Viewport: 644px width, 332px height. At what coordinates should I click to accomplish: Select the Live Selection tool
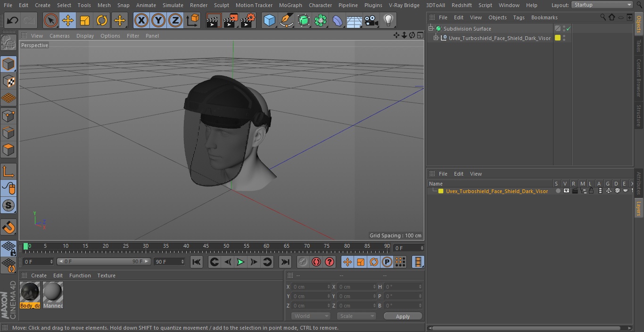[x=51, y=21]
